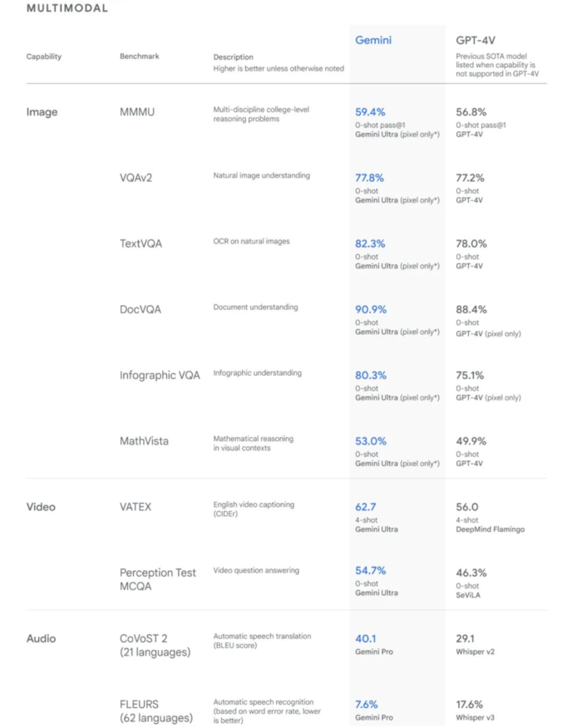The width and height of the screenshot is (582, 728).
Task: Click the DocVQA benchmark name
Action: [141, 309]
